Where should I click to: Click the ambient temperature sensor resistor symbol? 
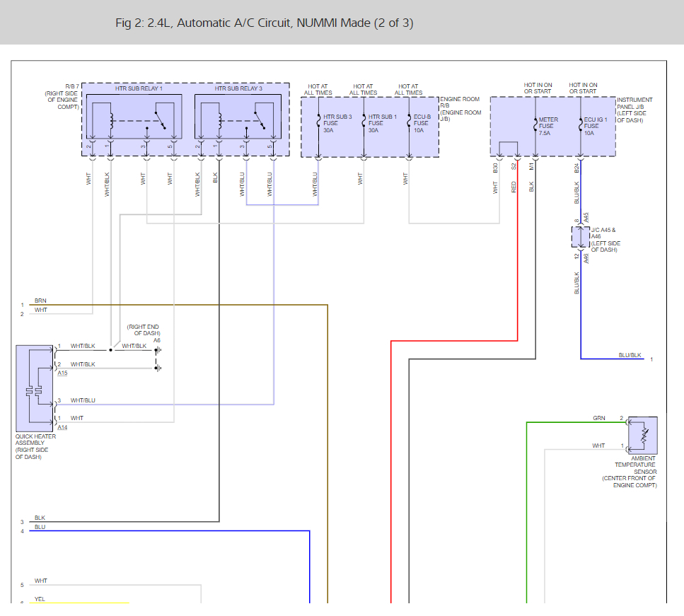pyautogui.click(x=644, y=436)
